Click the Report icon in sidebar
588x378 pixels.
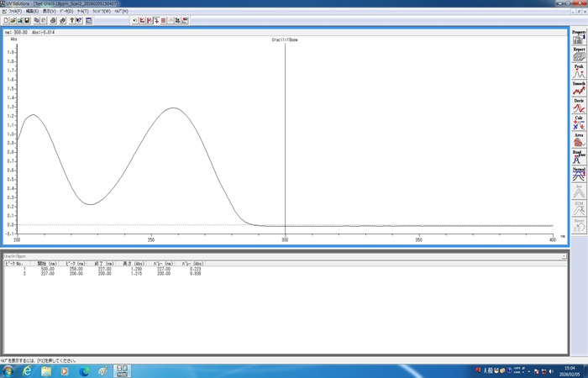coord(579,55)
